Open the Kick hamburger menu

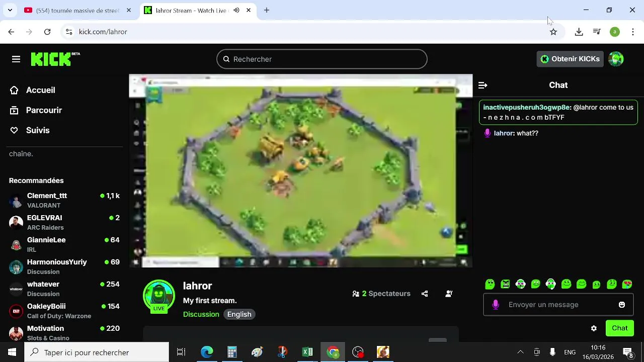(16, 59)
